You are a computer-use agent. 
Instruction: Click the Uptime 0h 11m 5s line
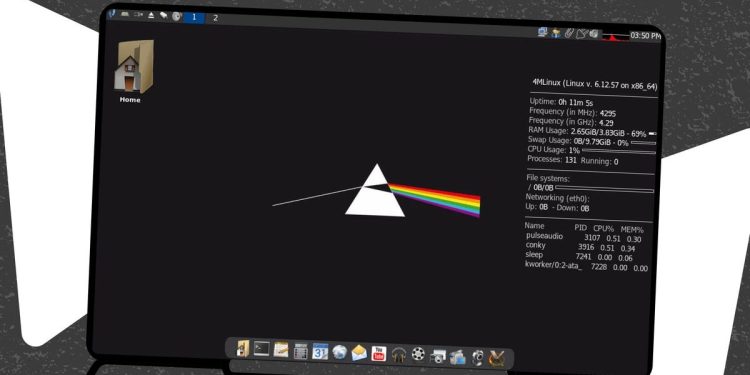(x=562, y=102)
